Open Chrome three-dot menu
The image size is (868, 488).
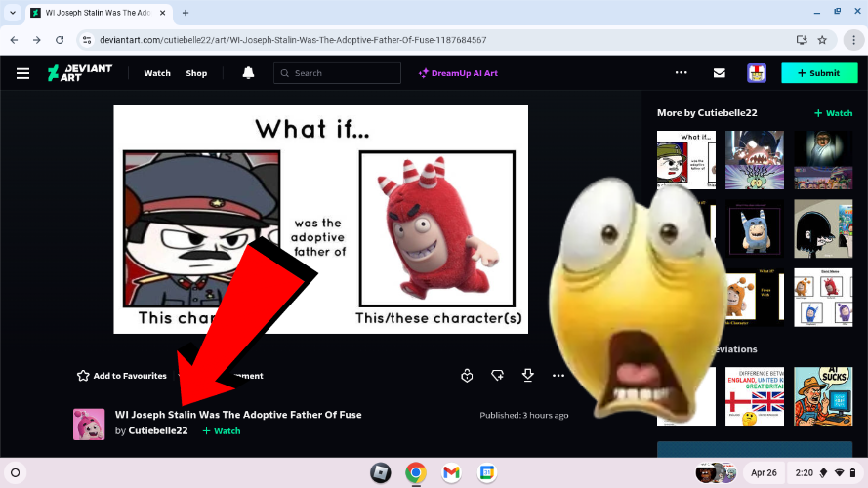point(853,40)
